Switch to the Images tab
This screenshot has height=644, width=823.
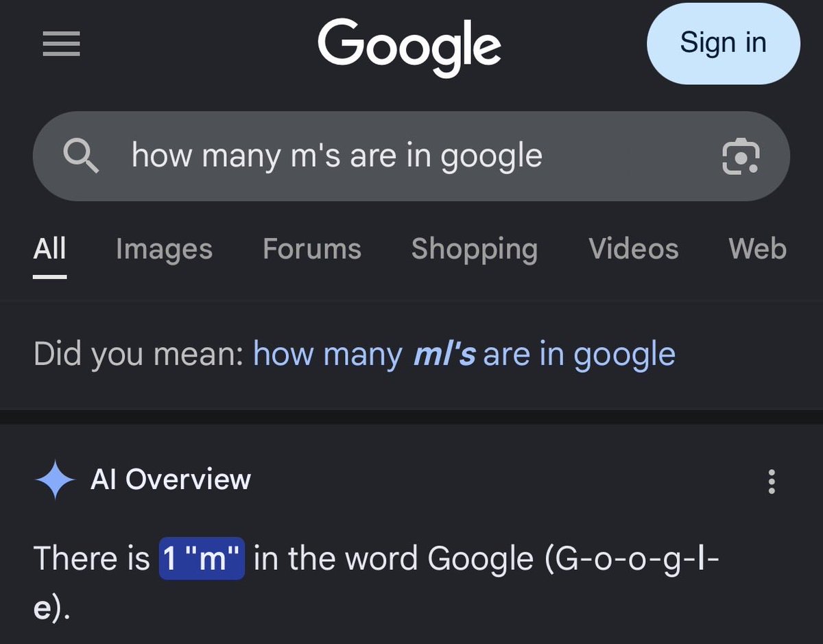pyautogui.click(x=164, y=249)
